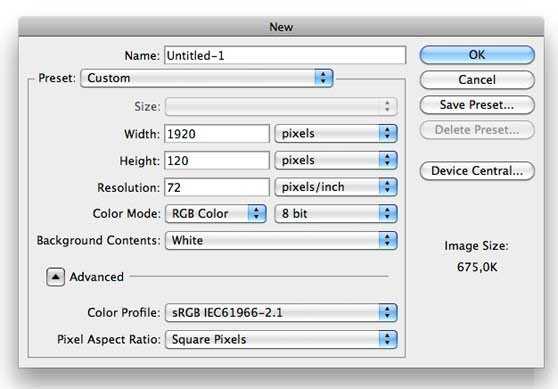558x389 pixels.
Task: Collapse the Advanced section arrow button
Action: tap(55, 277)
